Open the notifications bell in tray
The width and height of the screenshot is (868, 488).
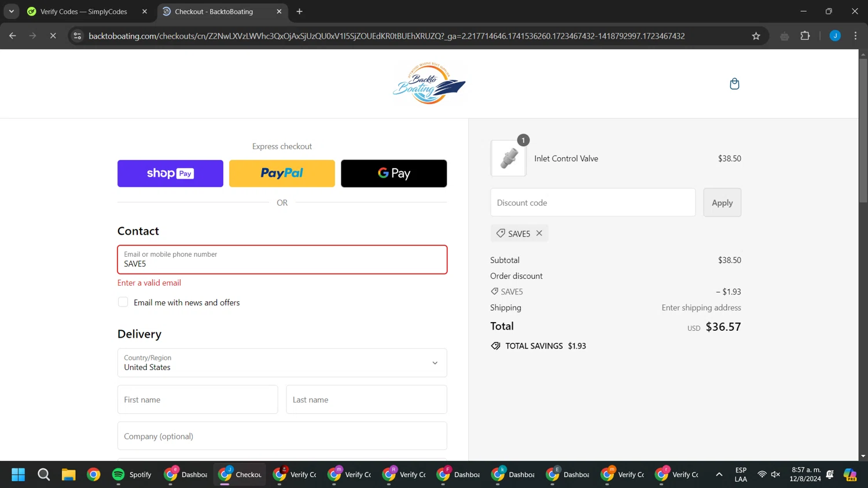click(830, 475)
